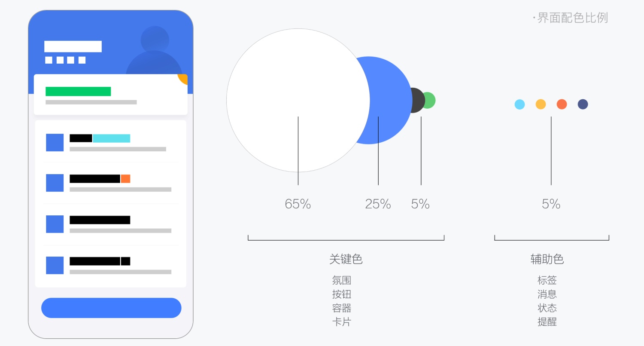Select the orange-red auxiliary color dot
Screen dimensions: 644x346
(x=562, y=104)
